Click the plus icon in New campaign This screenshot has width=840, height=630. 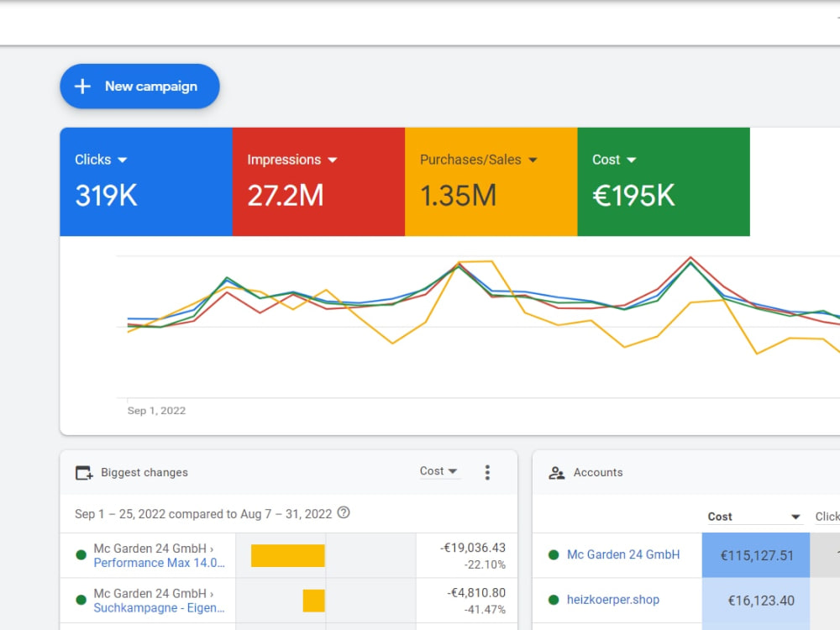[x=82, y=87]
